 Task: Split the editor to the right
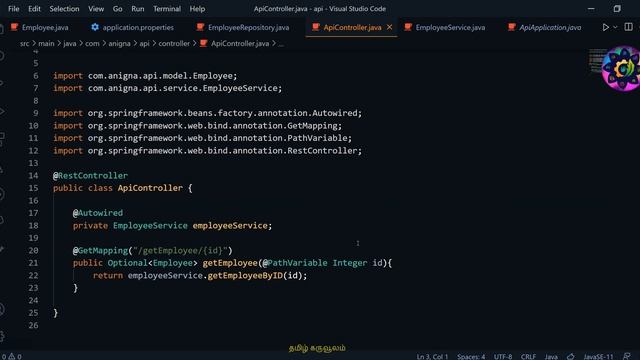click(628, 27)
